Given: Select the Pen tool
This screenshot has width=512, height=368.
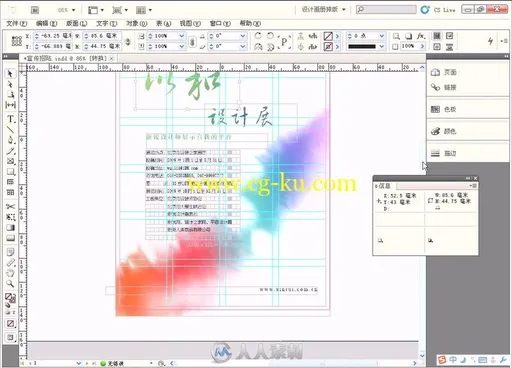Looking at the screenshot, I should click(10, 140).
